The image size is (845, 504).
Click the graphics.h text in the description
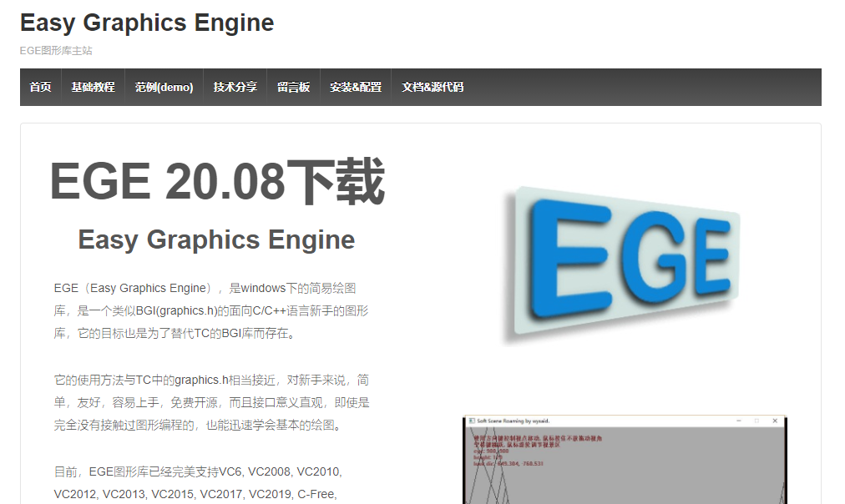pos(203,379)
